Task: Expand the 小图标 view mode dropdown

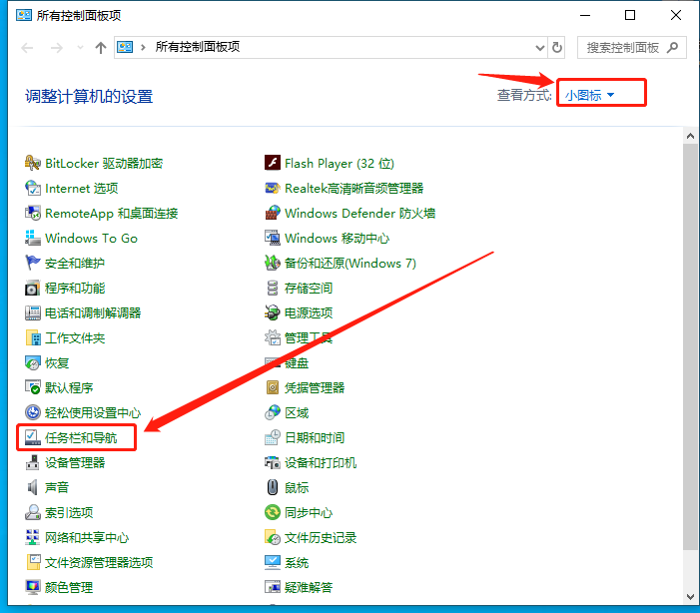Action: coord(589,95)
